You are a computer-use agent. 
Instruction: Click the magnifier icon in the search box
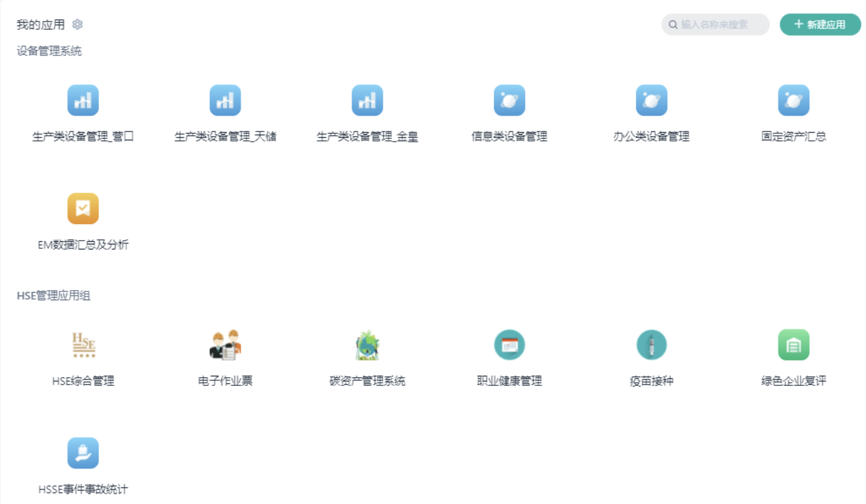[673, 25]
